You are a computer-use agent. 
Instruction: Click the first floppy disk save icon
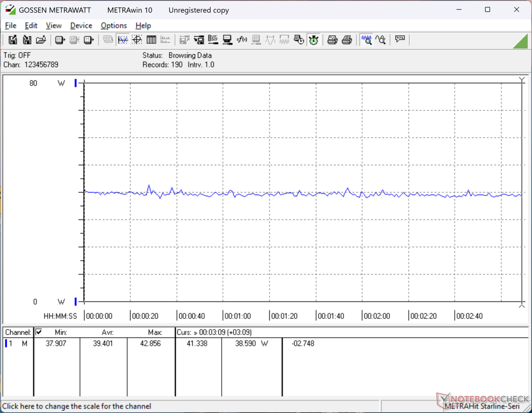[x=13, y=40]
